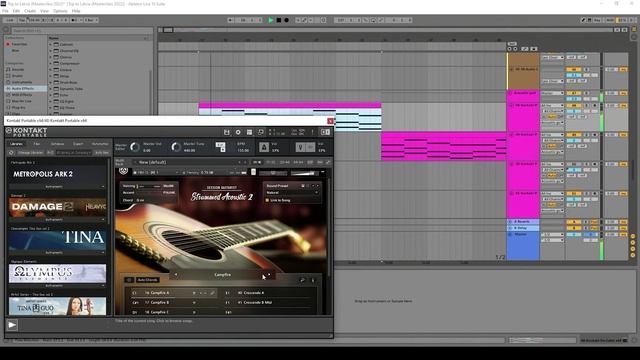
Task: Expand the Dynamic Tube folder
Action: pos(51,89)
